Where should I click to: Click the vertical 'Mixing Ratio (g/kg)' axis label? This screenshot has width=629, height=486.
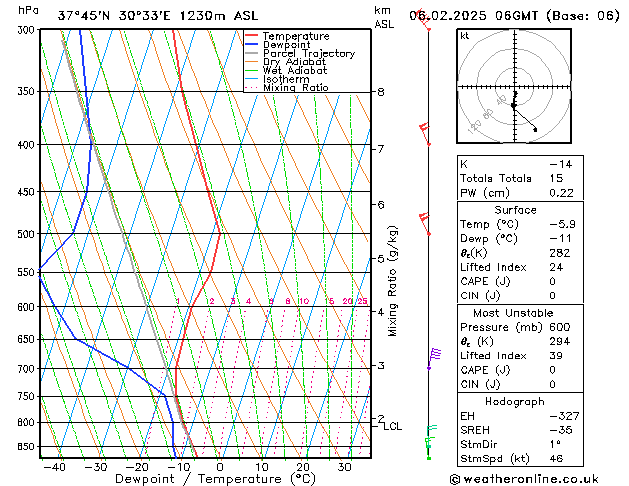[392, 281]
